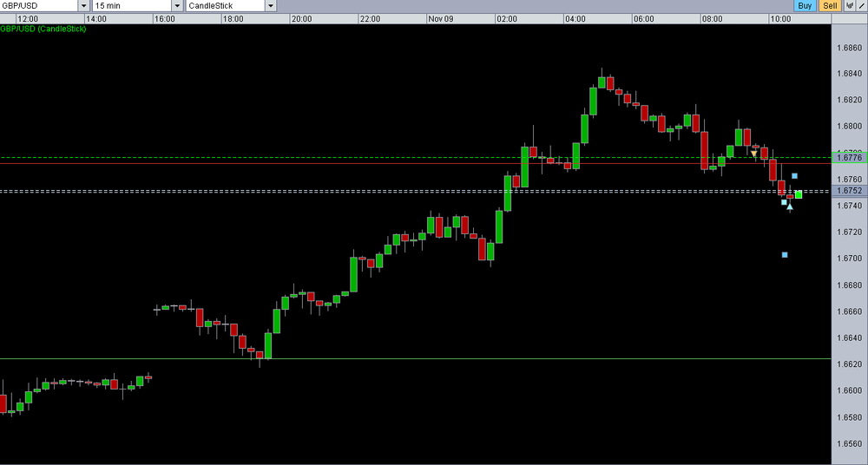868x465 pixels.
Task: Click the 15 min interval combo box
Action: click(x=137, y=6)
